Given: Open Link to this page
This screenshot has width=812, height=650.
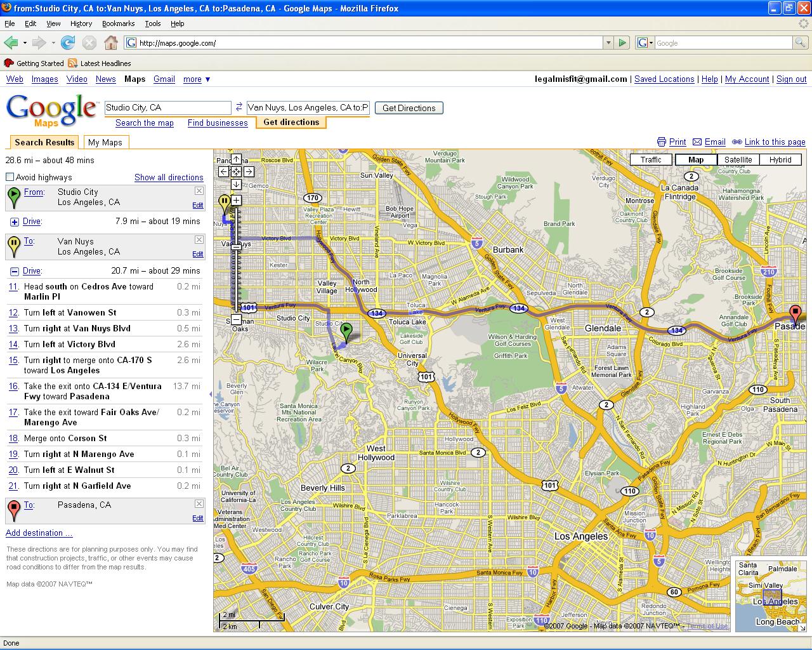Looking at the screenshot, I should (x=775, y=142).
